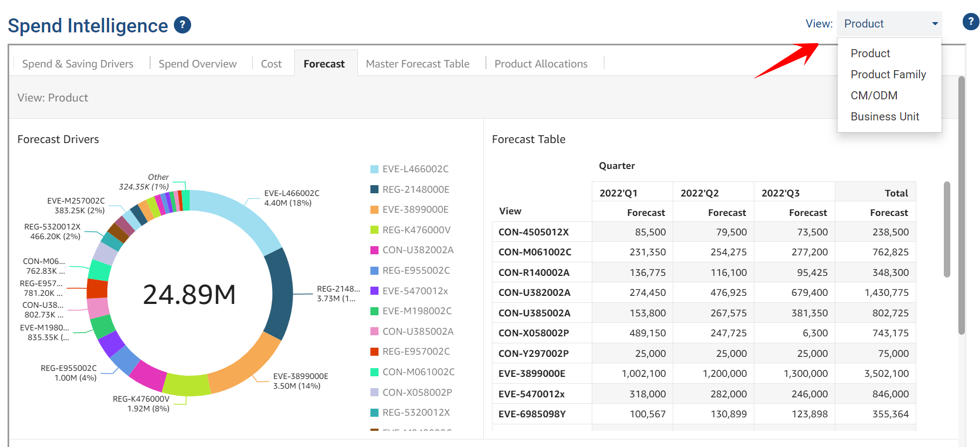The width and height of the screenshot is (980, 447).
Task: Click the Forecast Table vertical scrollbar
Action: click(947, 229)
